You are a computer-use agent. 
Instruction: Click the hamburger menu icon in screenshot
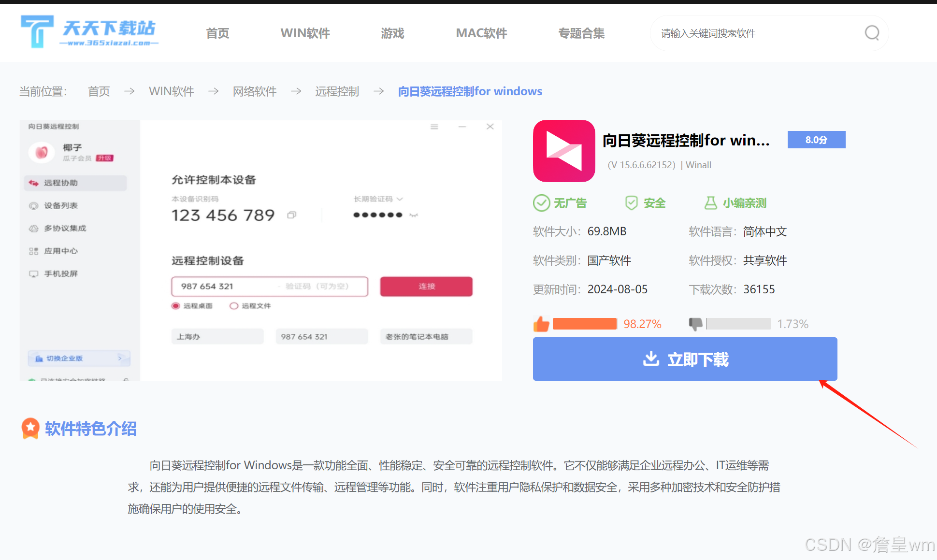[434, 127]
